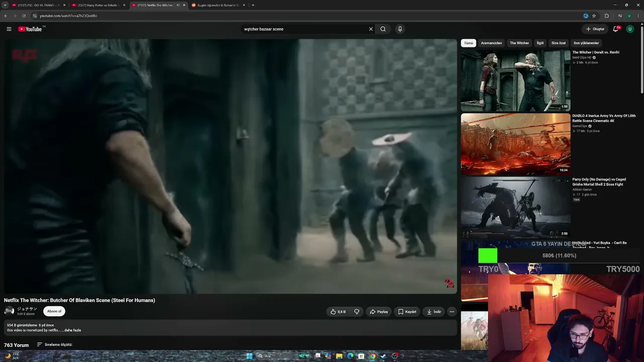The image size is (644, 362).
Task: Open The Witcher | Geralt vs. Renfri title
Action: 596,52
